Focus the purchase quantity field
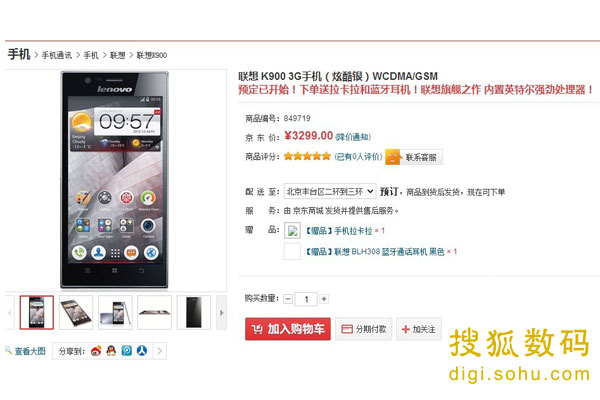 pos(306,299)
